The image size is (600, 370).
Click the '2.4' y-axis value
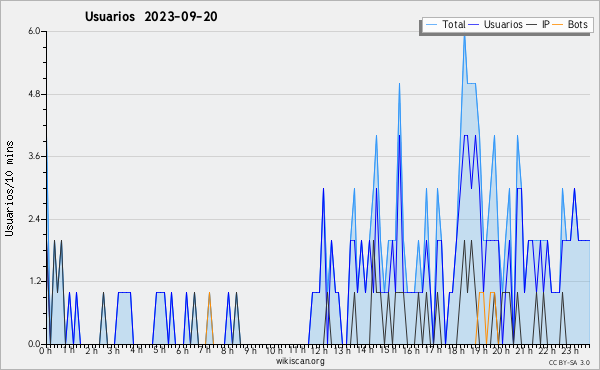(x=34, y=219)
